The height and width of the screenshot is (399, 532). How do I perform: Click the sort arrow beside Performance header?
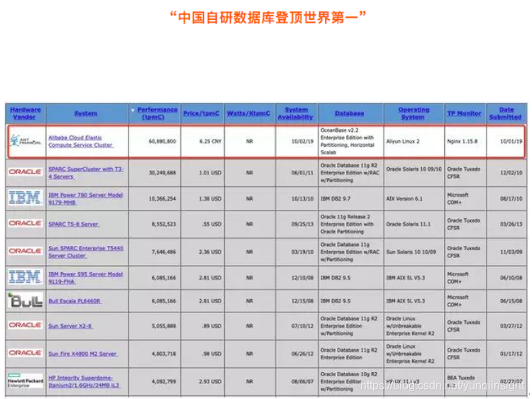(133, 110)
